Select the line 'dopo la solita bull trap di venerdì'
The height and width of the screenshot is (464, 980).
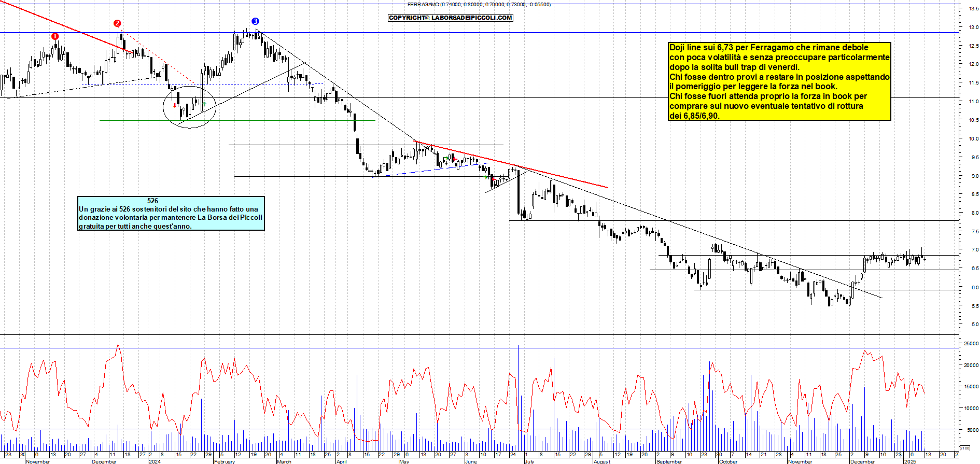click(x=734, y=67)
